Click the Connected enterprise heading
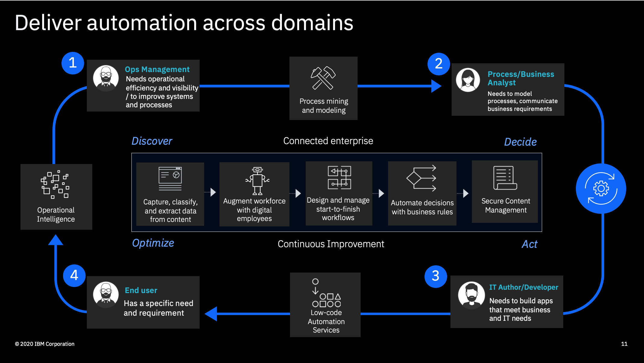 coord(328,140)
